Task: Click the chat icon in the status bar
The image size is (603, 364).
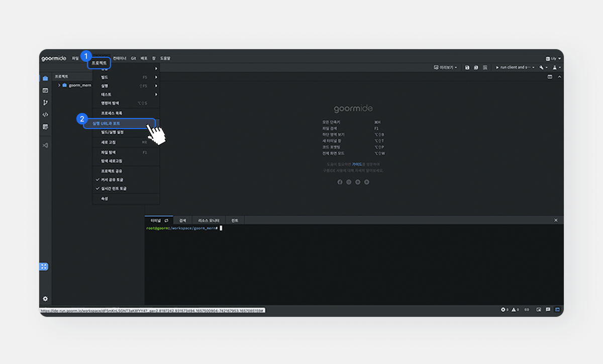Action: pos(548,310)
